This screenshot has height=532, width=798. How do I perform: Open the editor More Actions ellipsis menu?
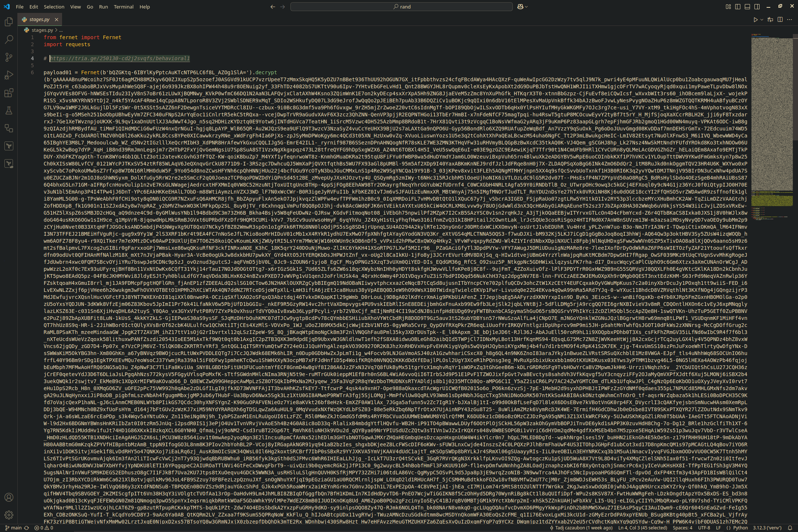[x=790, y=20]
